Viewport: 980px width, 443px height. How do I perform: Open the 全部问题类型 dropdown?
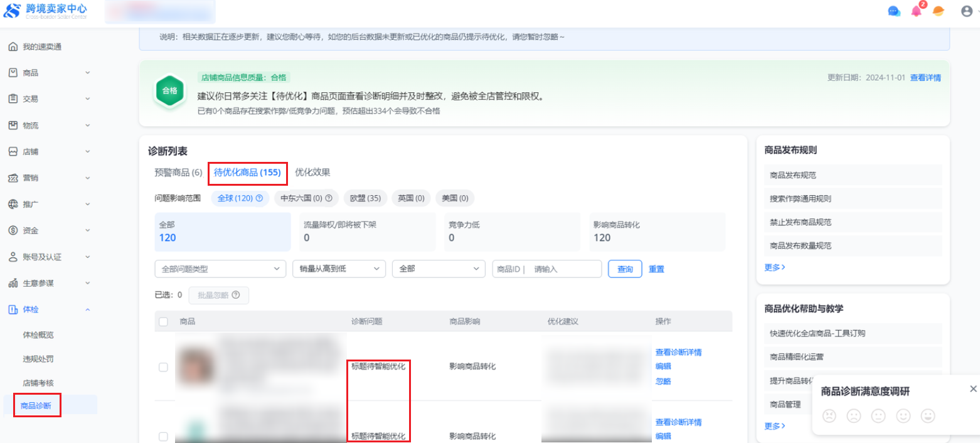[x=220, y=269]
